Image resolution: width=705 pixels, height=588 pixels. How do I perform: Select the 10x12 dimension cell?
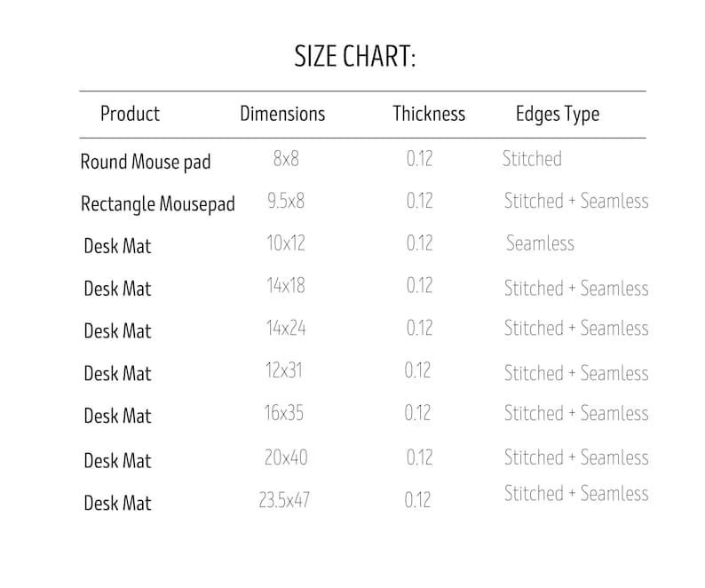286,243
